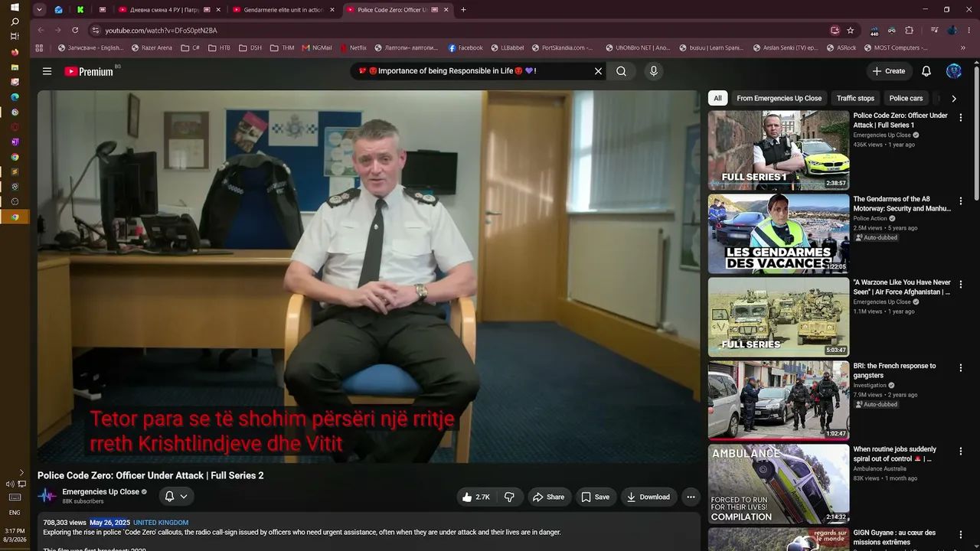
Task: Launch Firefox from the taskbar
Action: (15, 52)
